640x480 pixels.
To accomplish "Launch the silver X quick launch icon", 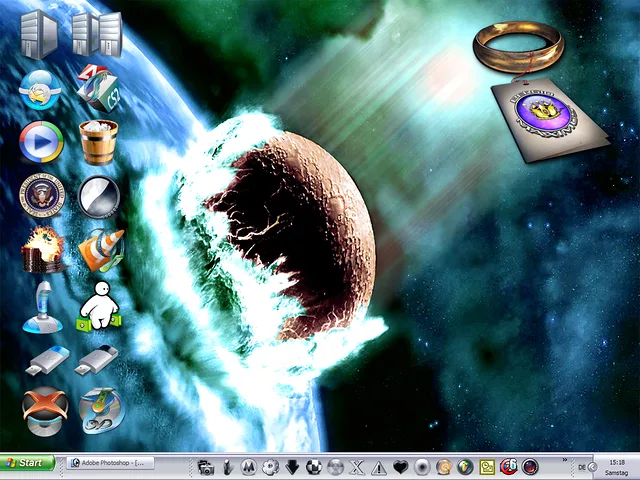I will point(357,467).
